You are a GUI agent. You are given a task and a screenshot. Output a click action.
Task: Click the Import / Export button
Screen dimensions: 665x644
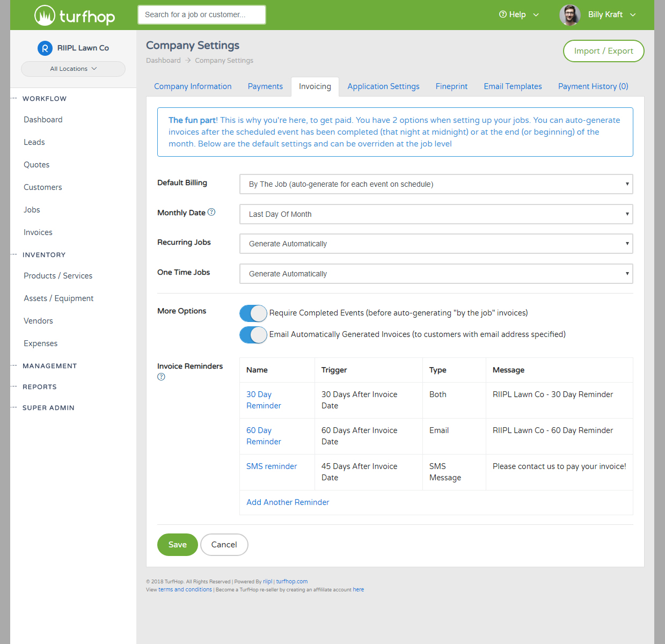[603, 51]
